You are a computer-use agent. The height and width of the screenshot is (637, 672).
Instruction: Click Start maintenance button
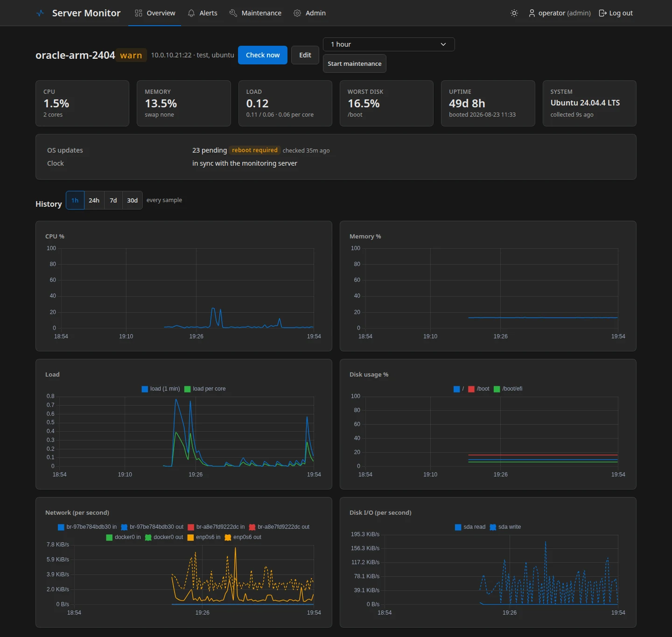[x=355, y=63]
